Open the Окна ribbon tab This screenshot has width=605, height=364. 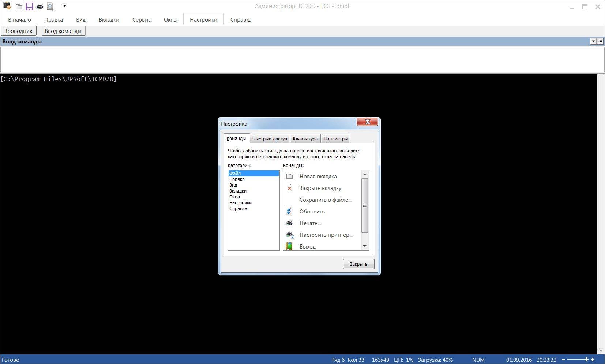tap(170, 20)
